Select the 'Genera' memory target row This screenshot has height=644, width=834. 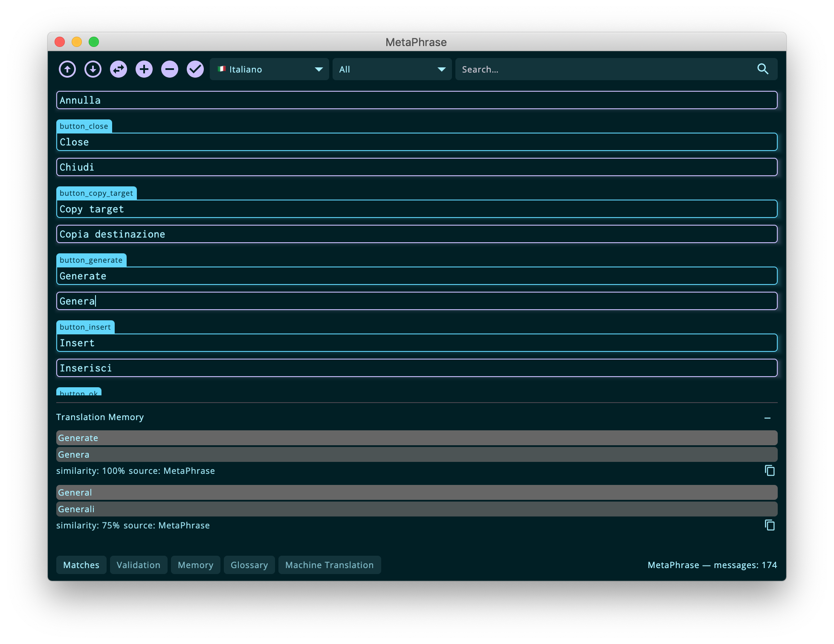point(417,455)
